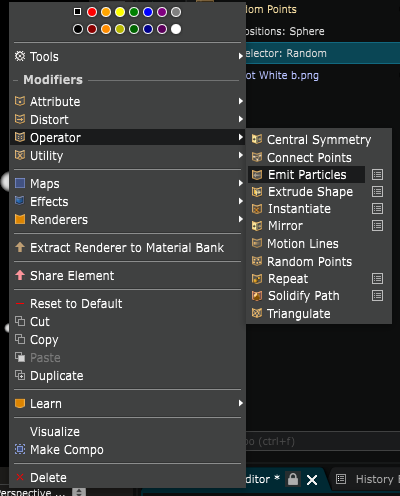Close the editor tab with X

(x=312, y=480)
